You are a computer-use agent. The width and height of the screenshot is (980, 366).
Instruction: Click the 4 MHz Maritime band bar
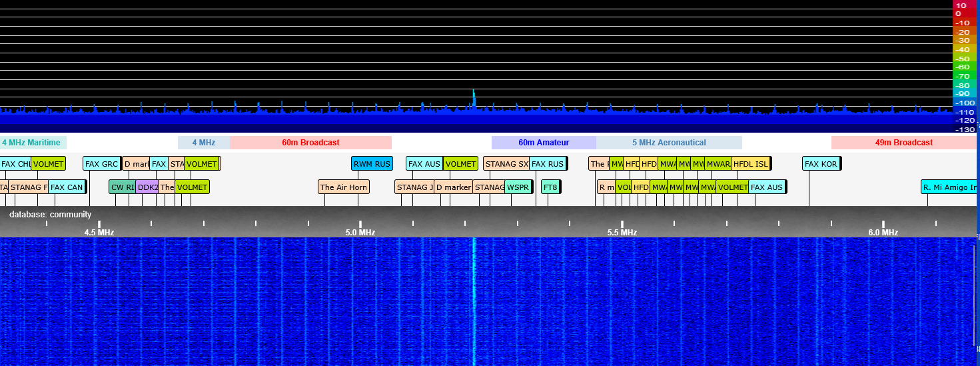point(33,143)
